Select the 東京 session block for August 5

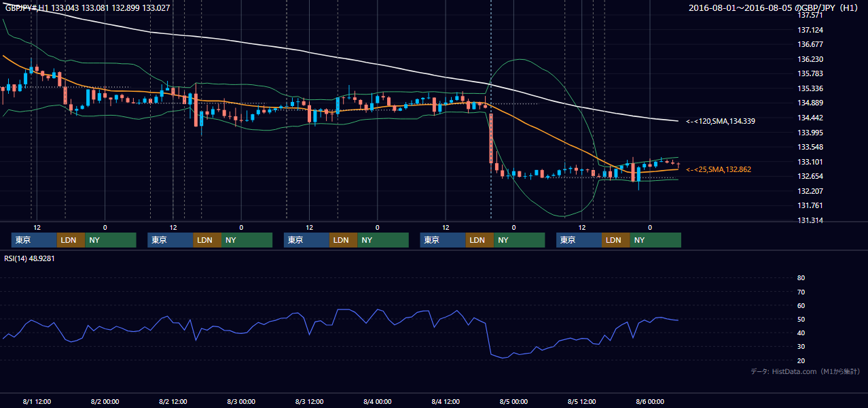click(579, 240)
